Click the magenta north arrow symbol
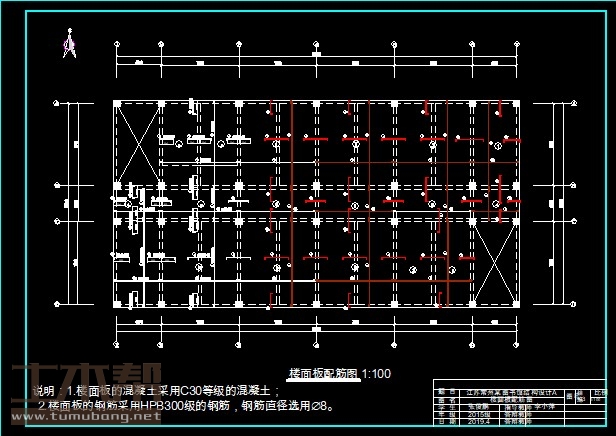The height and width of the screenshot is (436, 616). pyautogui.click(x=69, y=43)
